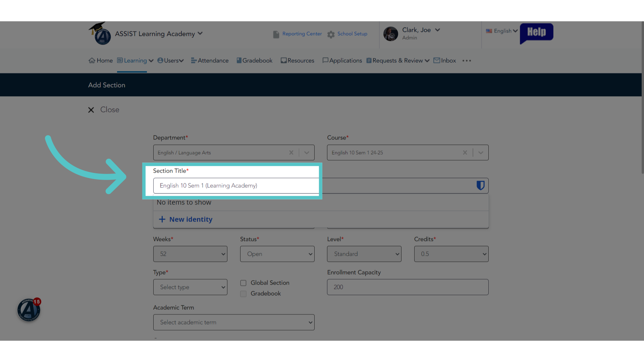Click the Bitwarden shield icon in field
The height and width of the screenshot is (362, 644).
pyautogui.click(x=480, y=185)
